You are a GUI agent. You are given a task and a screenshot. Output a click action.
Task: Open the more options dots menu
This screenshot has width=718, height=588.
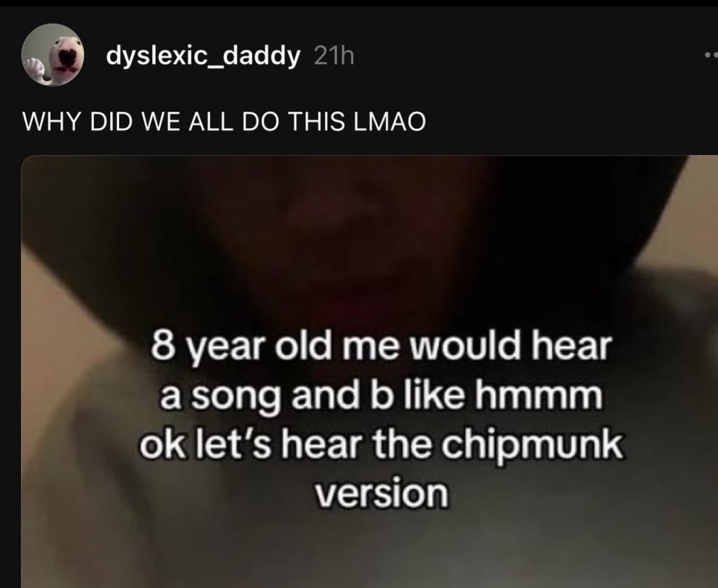click(x=711, y=56)
